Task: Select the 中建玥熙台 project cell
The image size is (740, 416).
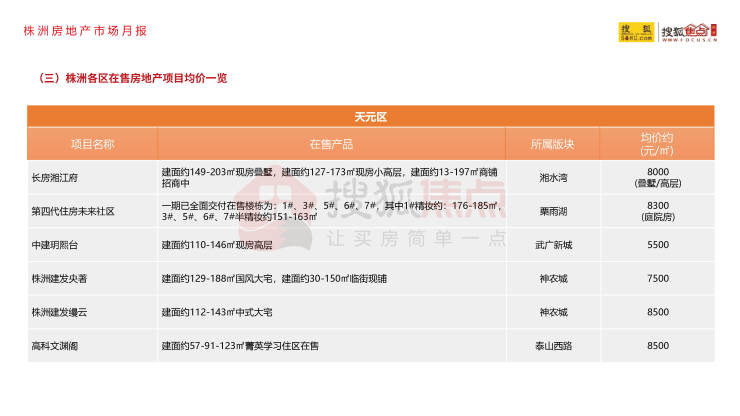Action: click(92, 245)
